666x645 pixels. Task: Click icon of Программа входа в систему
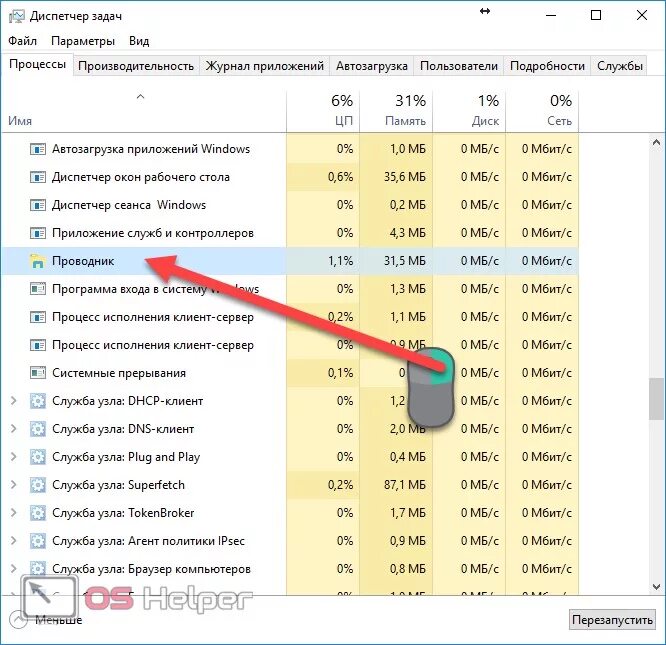tap(38, 289)
